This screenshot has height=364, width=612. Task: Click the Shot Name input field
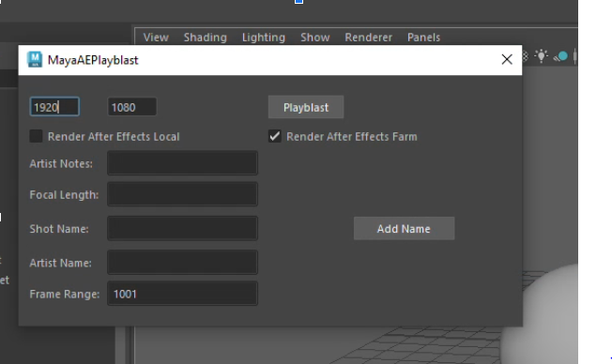click(x=182, y=228)
